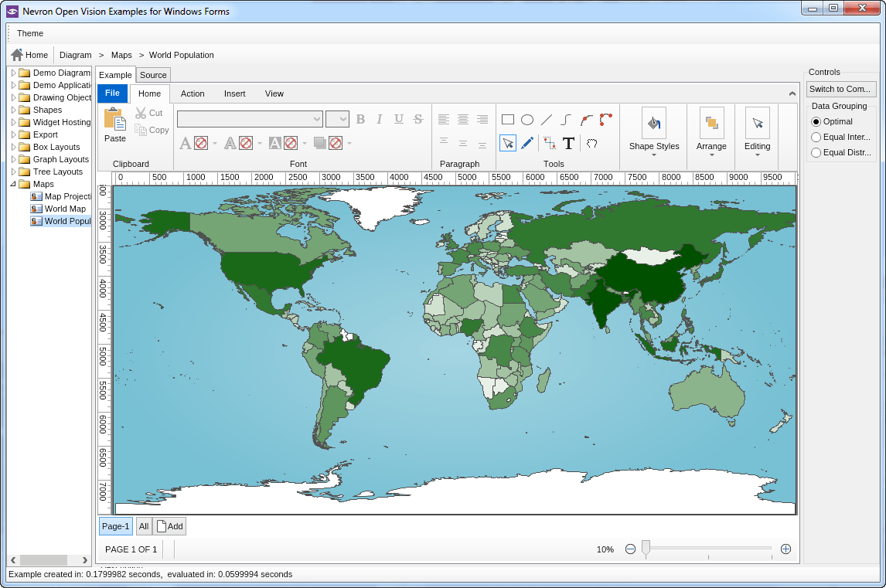Screen dimensions: 886x588
Task: Choose Equal Interval data grouping
Action: point(816,138)
